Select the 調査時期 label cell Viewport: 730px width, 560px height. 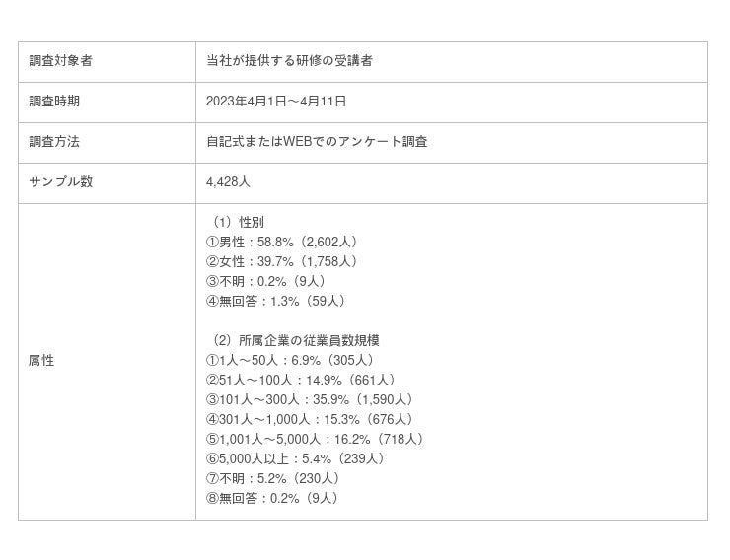[54, 102]
